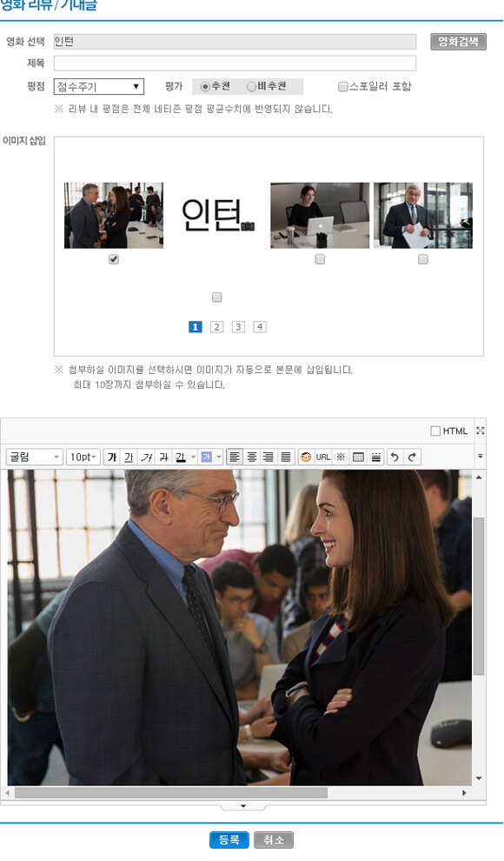504x861 pixels.
Task: Toggle strikethrough text formatting
Action: pos(163,457)
